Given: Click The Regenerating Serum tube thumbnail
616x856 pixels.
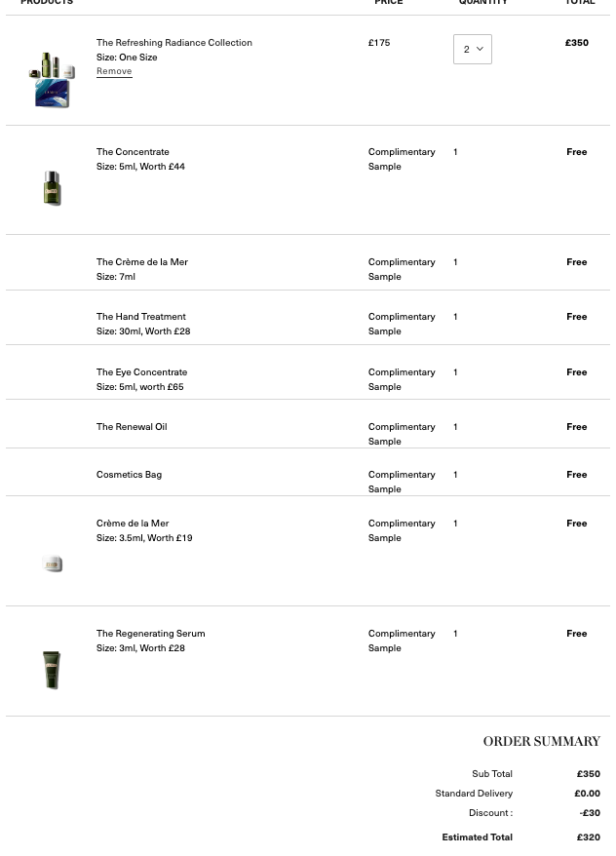Looking at the screenshot, I should [x=52, y=670].
